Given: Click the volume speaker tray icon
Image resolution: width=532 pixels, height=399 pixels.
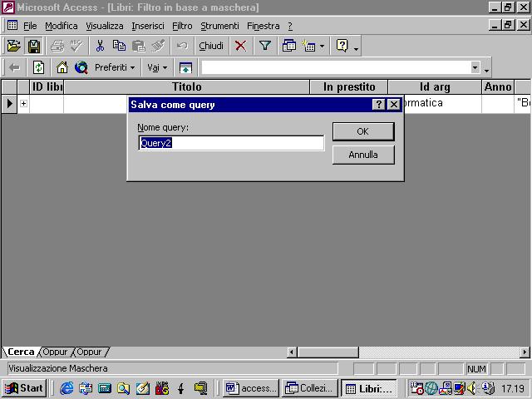Looking at the screenshot, I should [x=471, y=388].
